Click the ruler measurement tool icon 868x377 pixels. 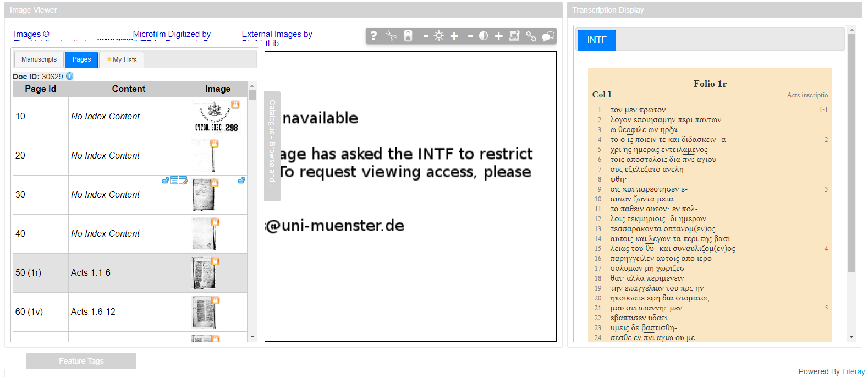(x=514, y=36)
